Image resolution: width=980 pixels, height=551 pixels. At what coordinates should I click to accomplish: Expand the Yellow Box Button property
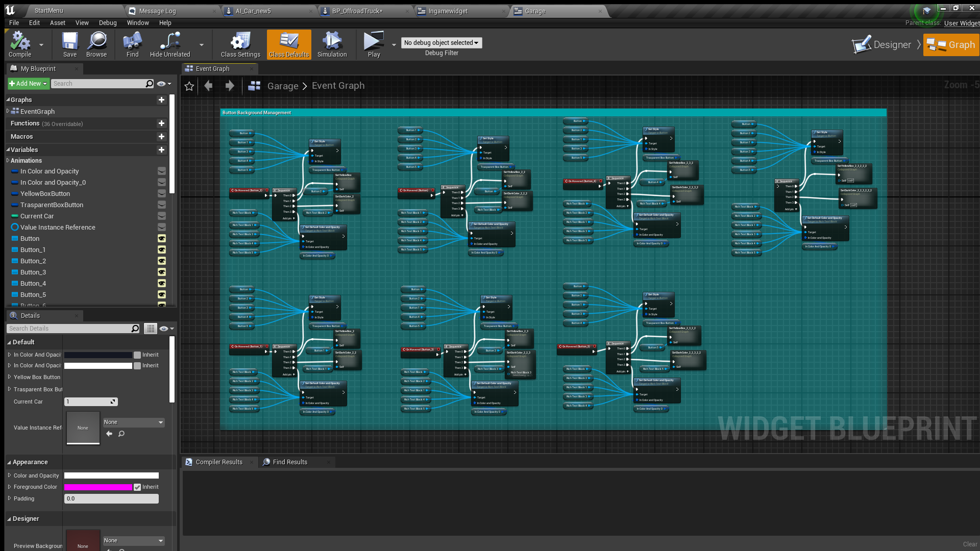[9, 377]
